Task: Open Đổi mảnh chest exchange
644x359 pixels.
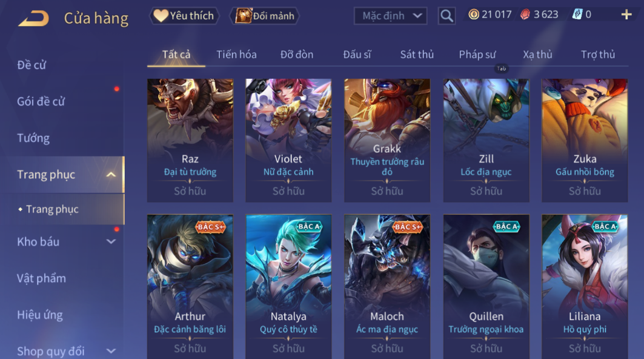Action: pos(265,16)
